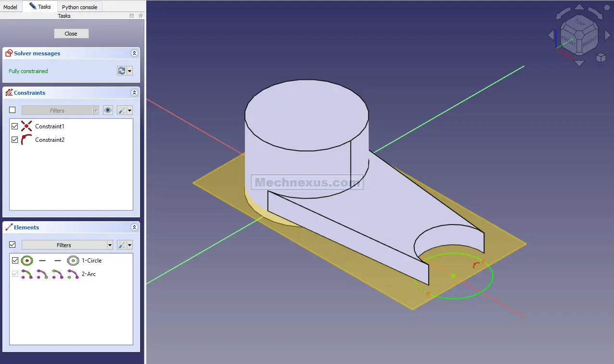Screen dimensions: 614x364
Task: Click the RIGHT face of navigation cube
Action: click(589, 42)
